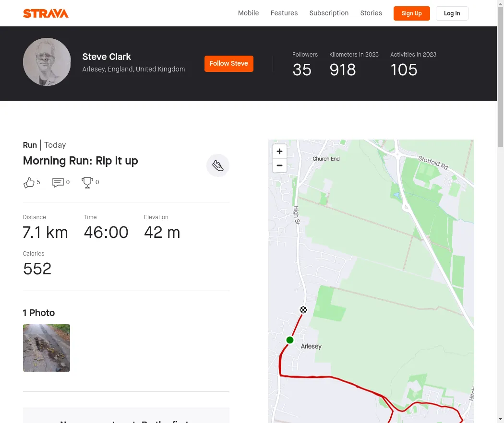
Task: Zoom in on the map
Action: tap(279, 152)
